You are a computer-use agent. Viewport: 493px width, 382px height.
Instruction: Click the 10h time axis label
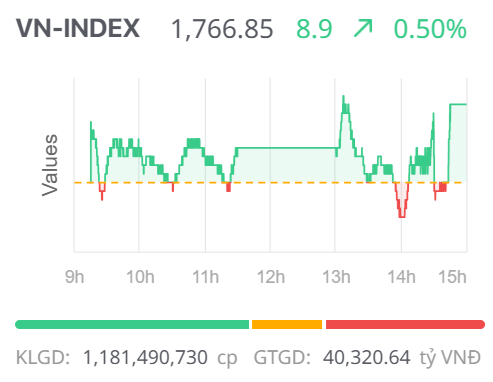[x=140, y=277]
